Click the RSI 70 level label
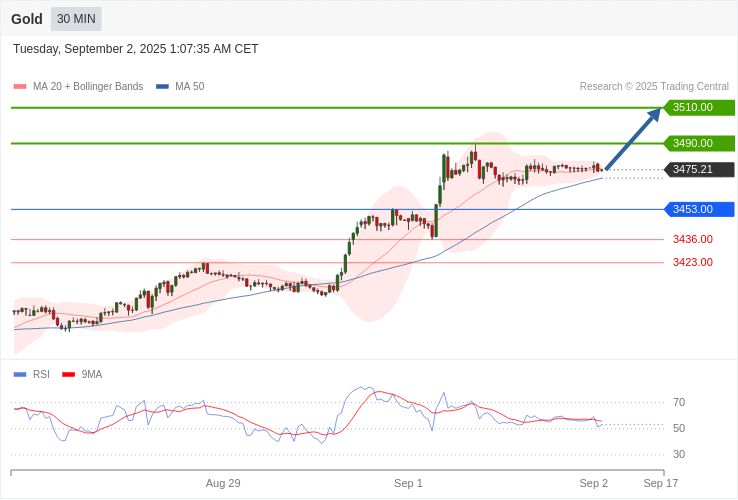Viewport: 738px width, 500px height. point(679,402)
